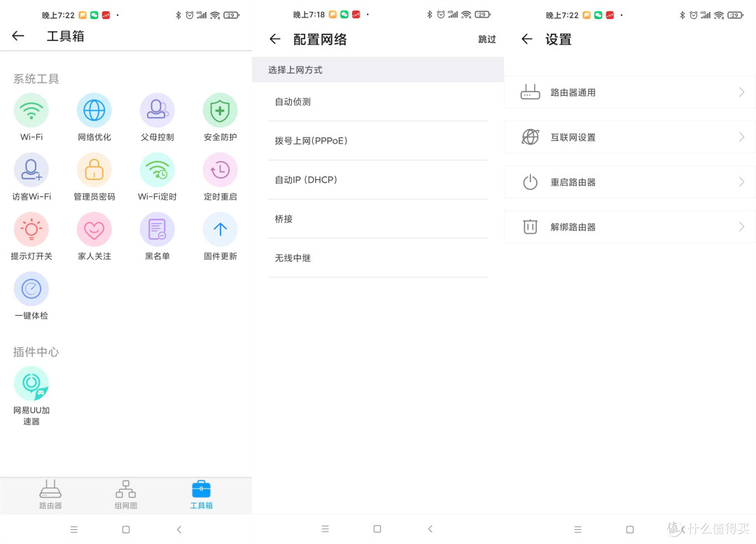Click the router icon beside 路由器通用
756x544 pixels.
pos(530,92)
